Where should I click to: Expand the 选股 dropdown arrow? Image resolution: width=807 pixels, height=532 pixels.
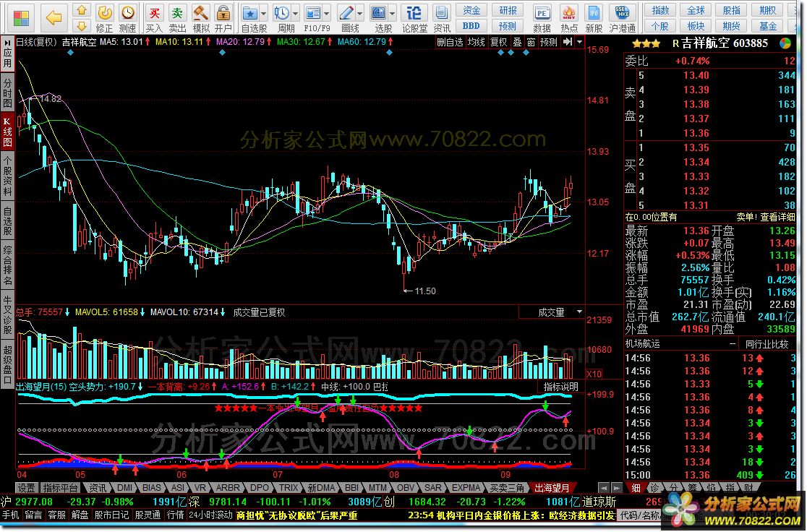tap(393, 14)
